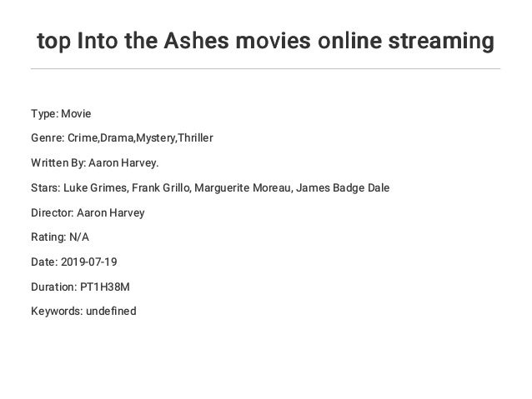Click the 'Written By: Aaron Harvey' text
This screenshot has width=532, height=399.
point(95,163)
